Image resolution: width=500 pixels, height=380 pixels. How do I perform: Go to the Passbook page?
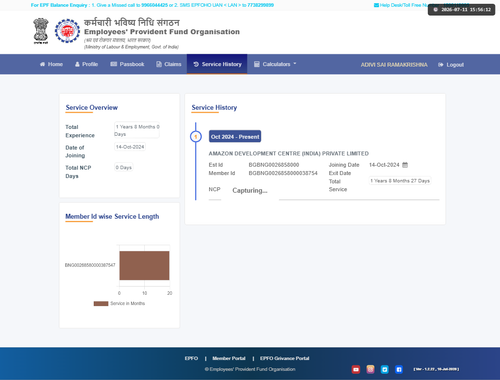(127, 64)
